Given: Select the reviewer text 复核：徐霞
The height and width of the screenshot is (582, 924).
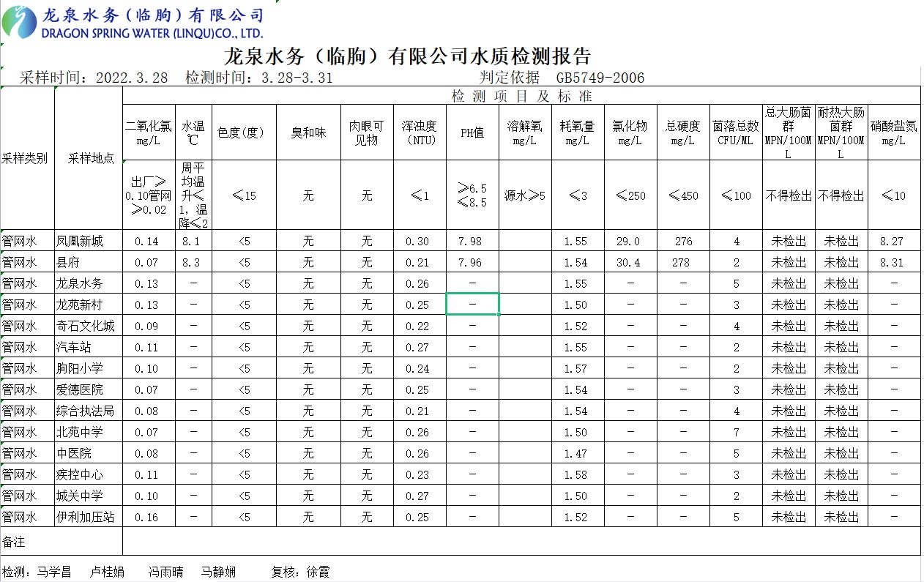Looking at the screenshot, I should click(x=300, y=572).
